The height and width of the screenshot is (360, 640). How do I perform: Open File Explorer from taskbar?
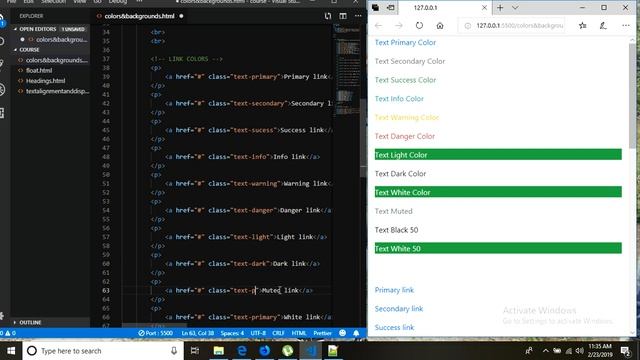[219, 351]
